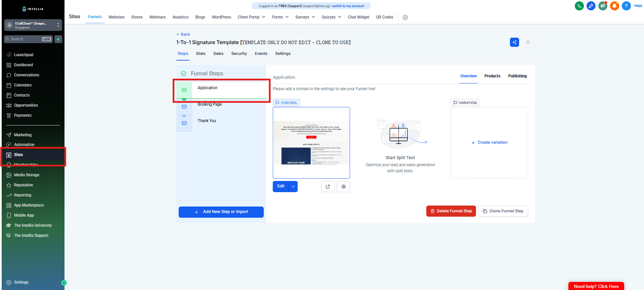Open the Events tab
This screenshot has width=644, height=290.
(x=261, y=53)
